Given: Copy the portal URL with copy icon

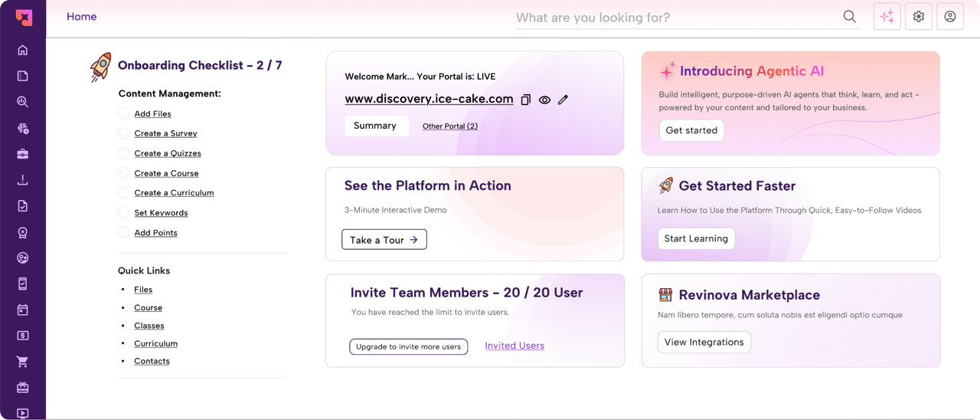Looking at the screenshot, I should (x=526, y=100).
